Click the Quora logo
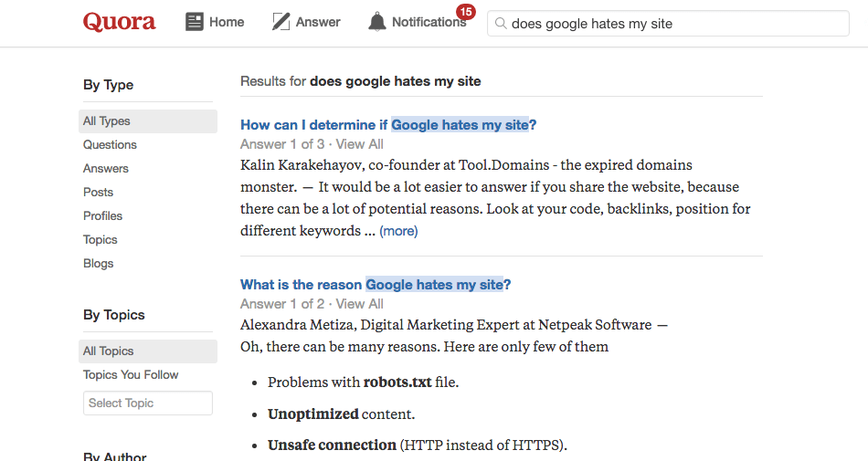The image size is (868, 461). [119, 22]
